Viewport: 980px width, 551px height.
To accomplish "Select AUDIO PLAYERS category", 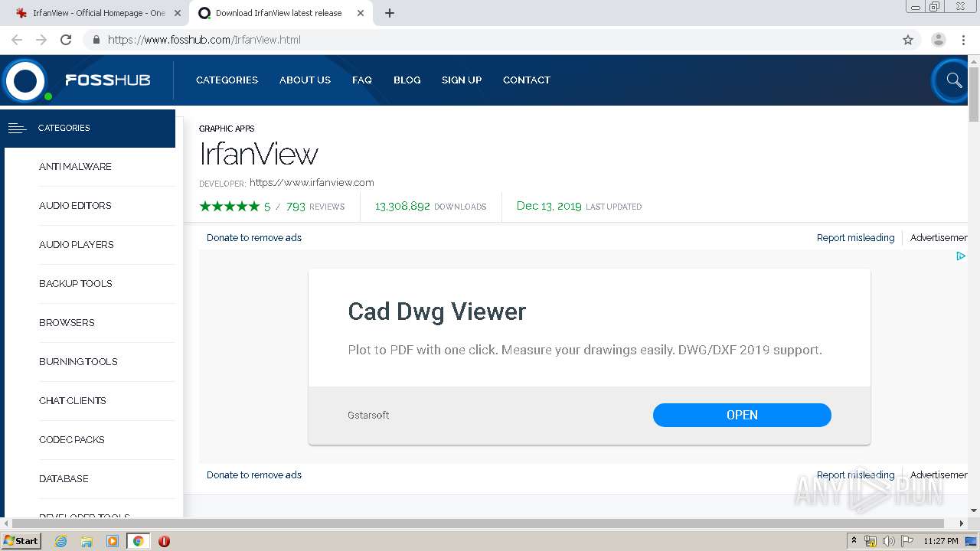I will point(77,244).
